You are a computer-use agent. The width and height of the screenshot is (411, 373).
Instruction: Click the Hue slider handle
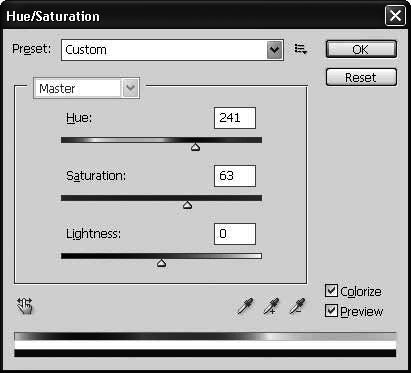195,147
